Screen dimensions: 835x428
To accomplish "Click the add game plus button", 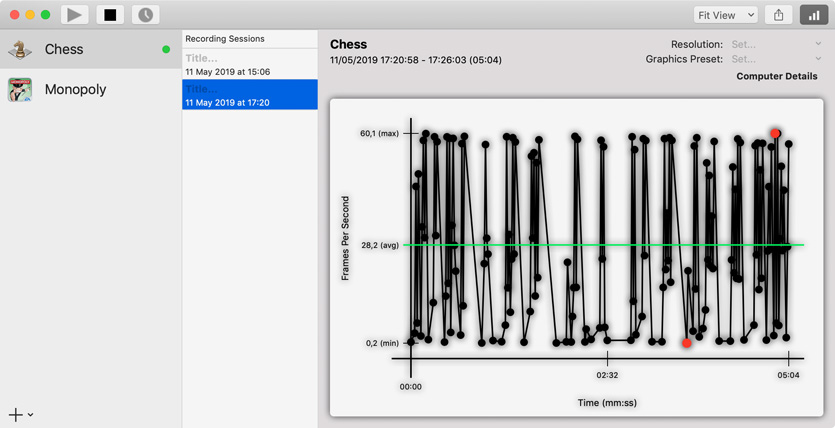I will click(x=15, y=415).
